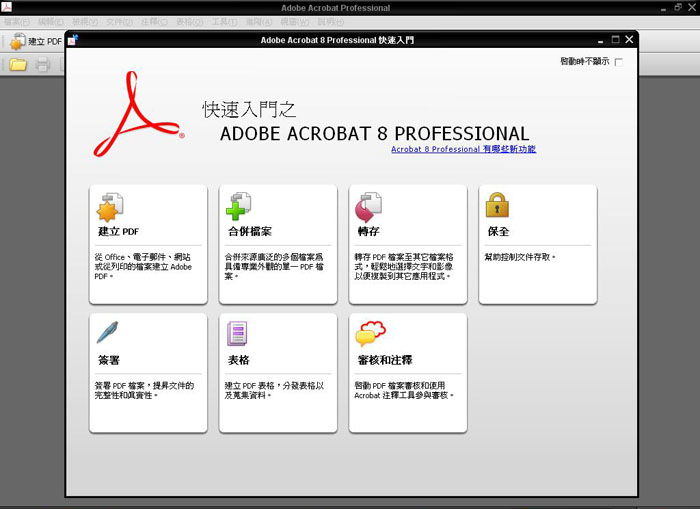Click the 審核和注釋 speech bubble icon

tap(370, 333)
